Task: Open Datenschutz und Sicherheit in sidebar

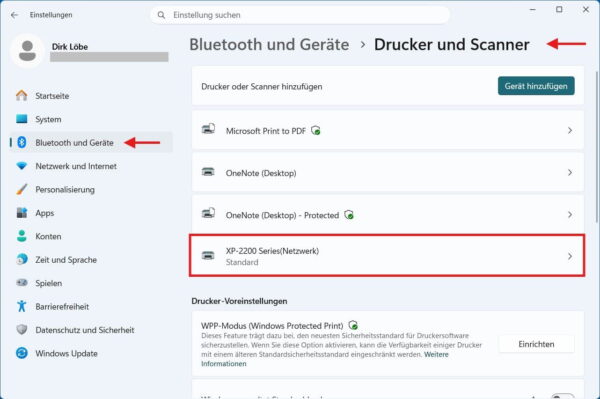Action: [91, 330]
